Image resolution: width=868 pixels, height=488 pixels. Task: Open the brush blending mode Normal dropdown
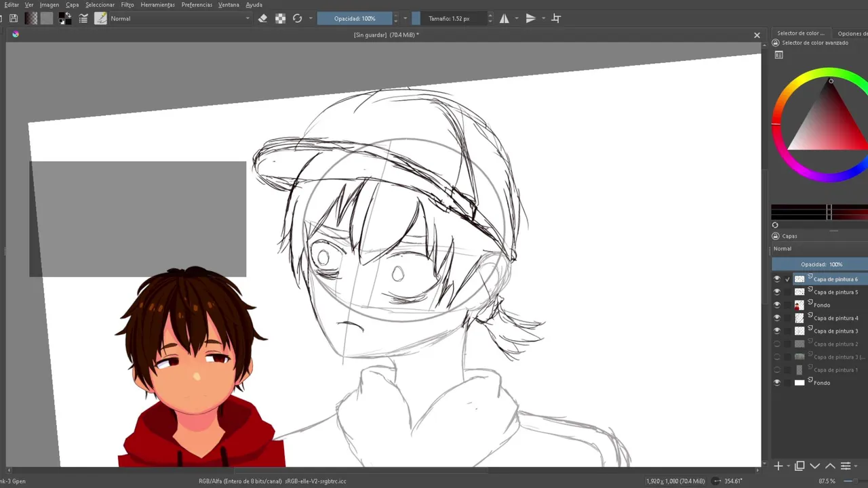click(180, 18)
